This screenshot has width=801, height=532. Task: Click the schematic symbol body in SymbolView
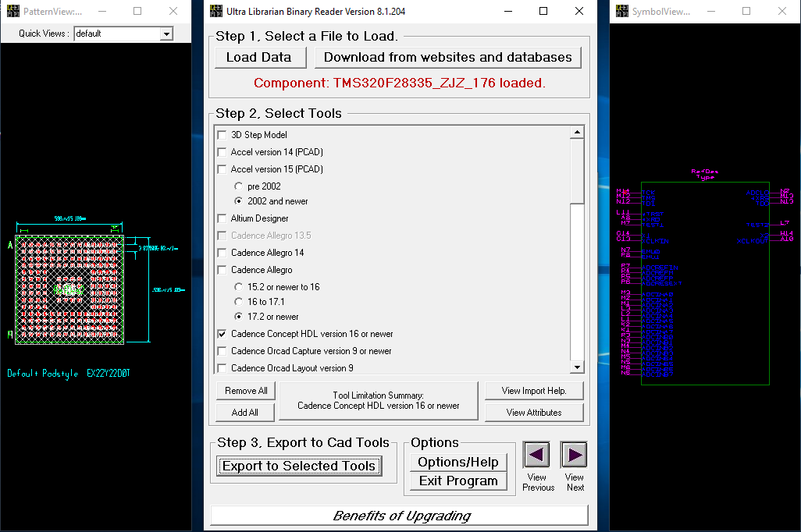pos(705,283)
